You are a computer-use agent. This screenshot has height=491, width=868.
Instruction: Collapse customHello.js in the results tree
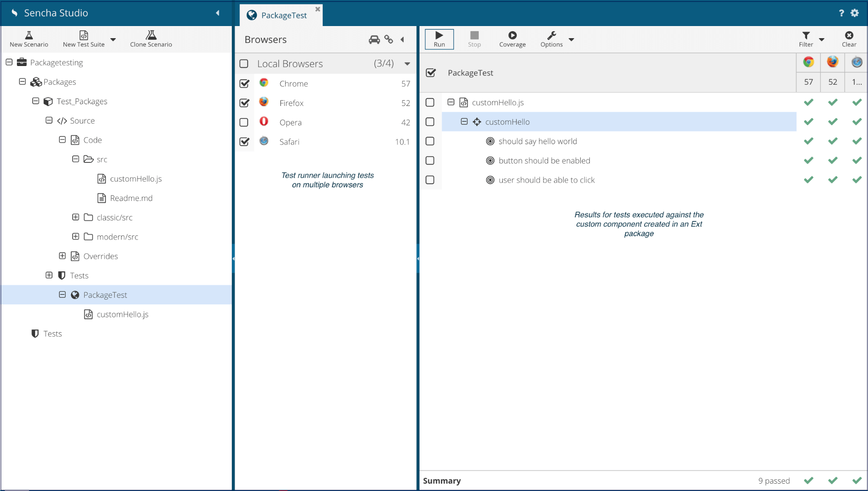[x=451, y=102]
